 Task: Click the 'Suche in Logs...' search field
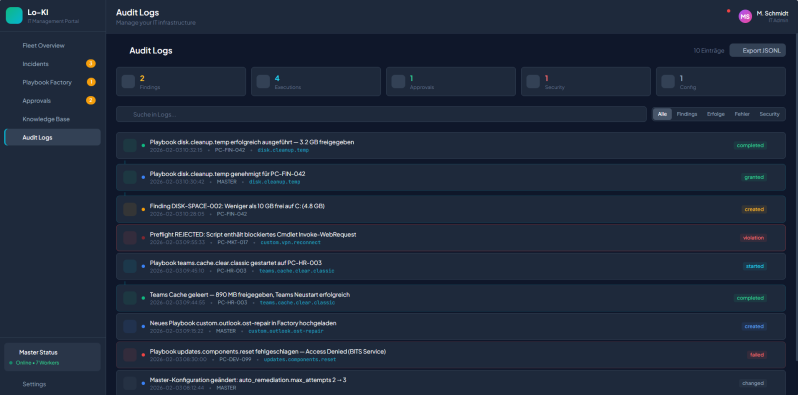click(x=381, y=114)
